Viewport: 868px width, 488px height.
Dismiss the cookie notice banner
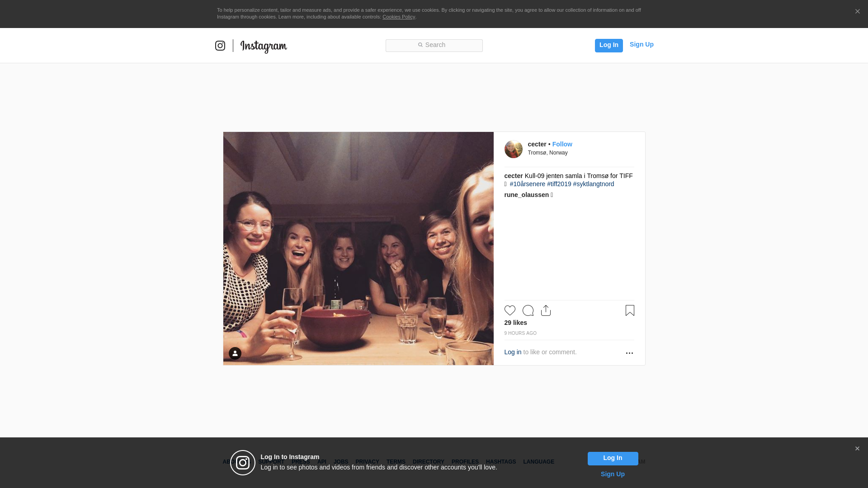click(857, 12)
